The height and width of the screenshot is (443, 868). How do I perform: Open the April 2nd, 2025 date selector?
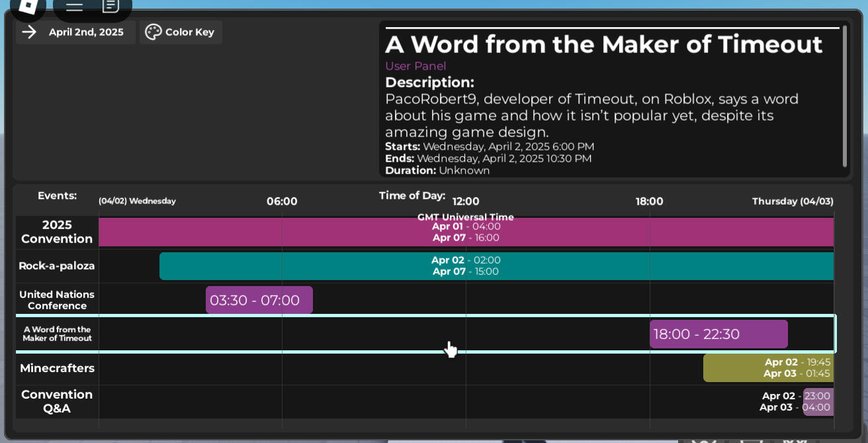85,32
